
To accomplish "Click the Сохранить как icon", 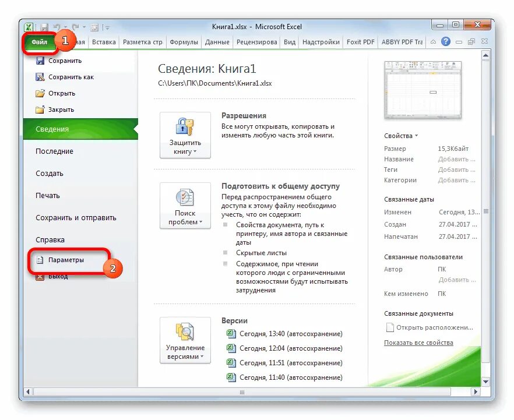I will pyautogui.click(x=40, y=77).
